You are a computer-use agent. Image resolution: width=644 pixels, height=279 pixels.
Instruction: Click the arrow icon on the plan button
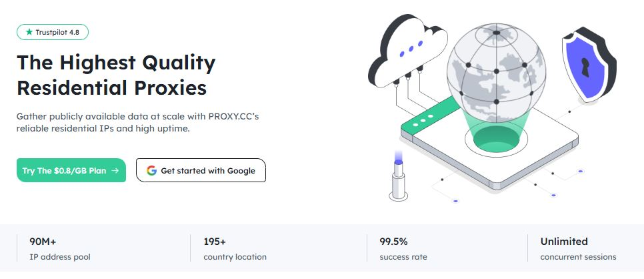[x=115, y=171]
